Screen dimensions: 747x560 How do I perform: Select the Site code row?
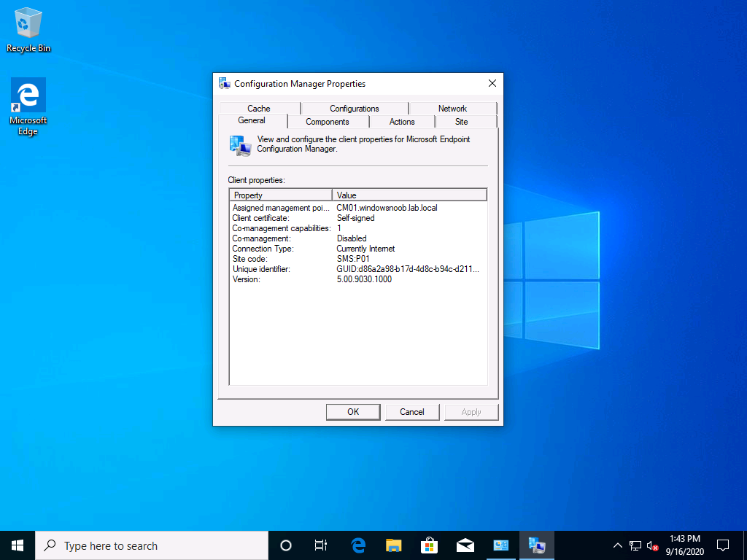coord(358,259)
